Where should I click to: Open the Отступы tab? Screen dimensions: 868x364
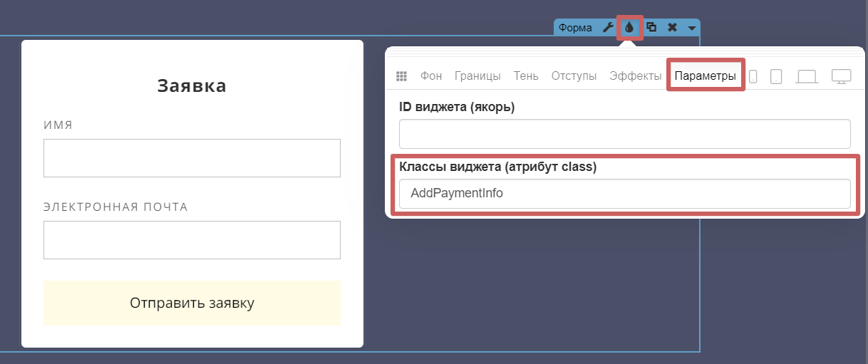pyautogui.click(x=574, y=76)
